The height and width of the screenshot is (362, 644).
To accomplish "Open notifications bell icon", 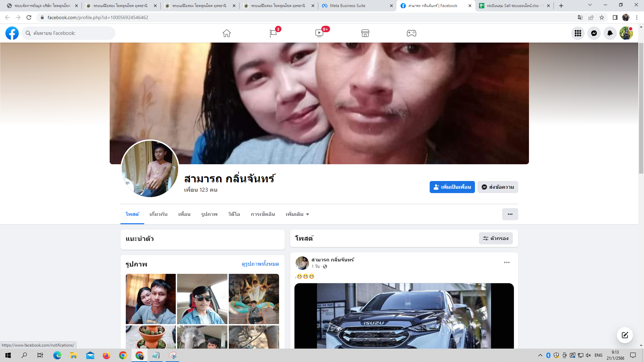I will coord(610,33).
